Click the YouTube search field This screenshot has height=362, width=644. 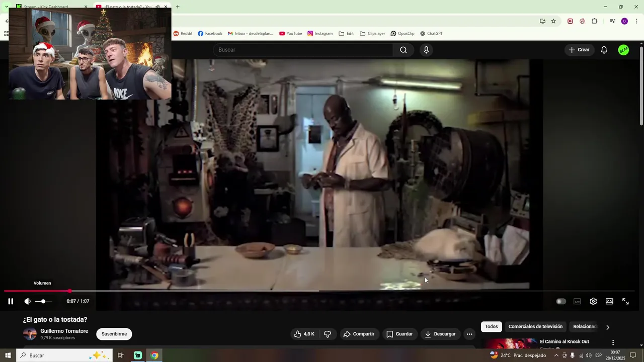(303, 50)
